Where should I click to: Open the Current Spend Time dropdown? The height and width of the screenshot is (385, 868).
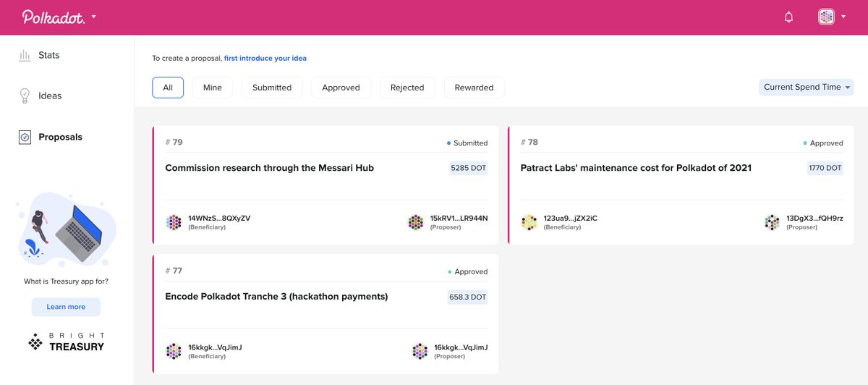point(806,87)
